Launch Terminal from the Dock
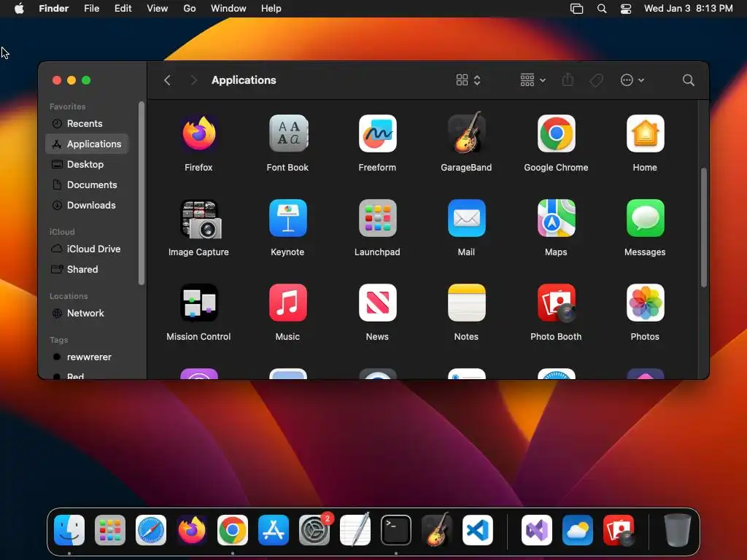Image resolution: width=747 pixels, height=560 pixels. pos(396,530)
